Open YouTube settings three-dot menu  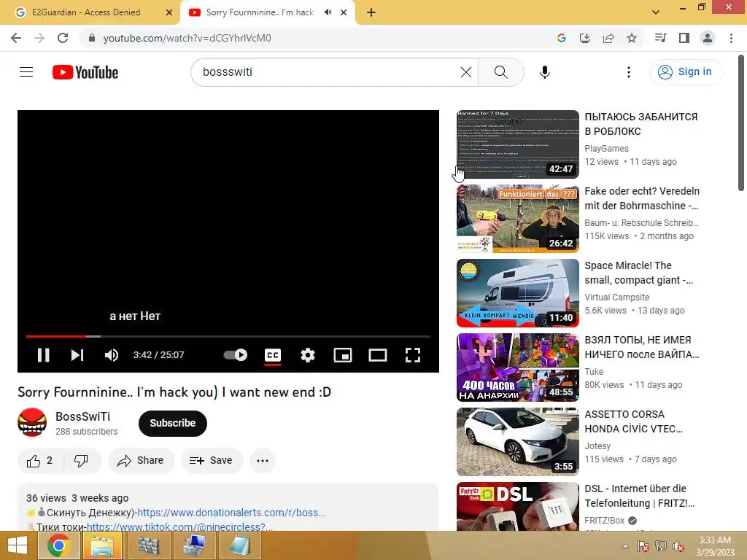pyautogui.click(x=628, y=72)
